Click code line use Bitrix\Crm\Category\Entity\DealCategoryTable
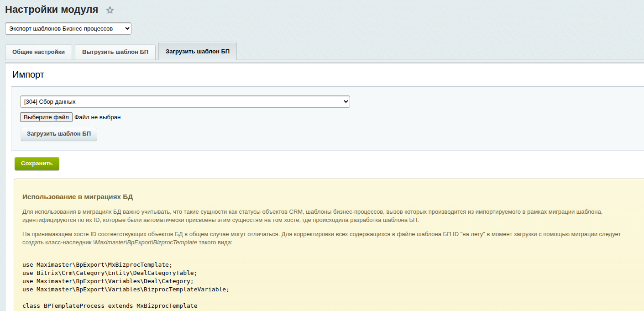644x311 pixels. point(110,273)
